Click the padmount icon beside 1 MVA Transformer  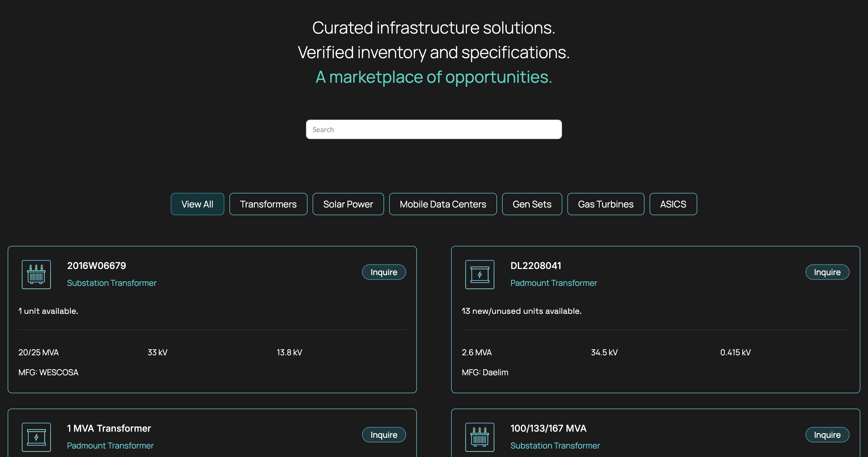(36, 437)
